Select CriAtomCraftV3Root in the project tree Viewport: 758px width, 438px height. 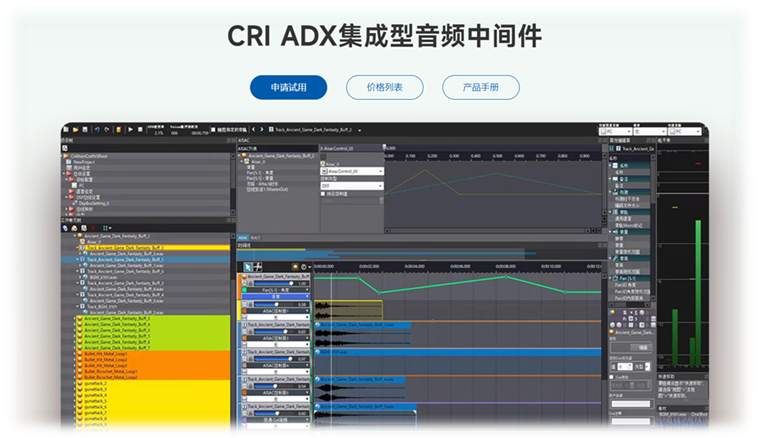pos(89,156)
